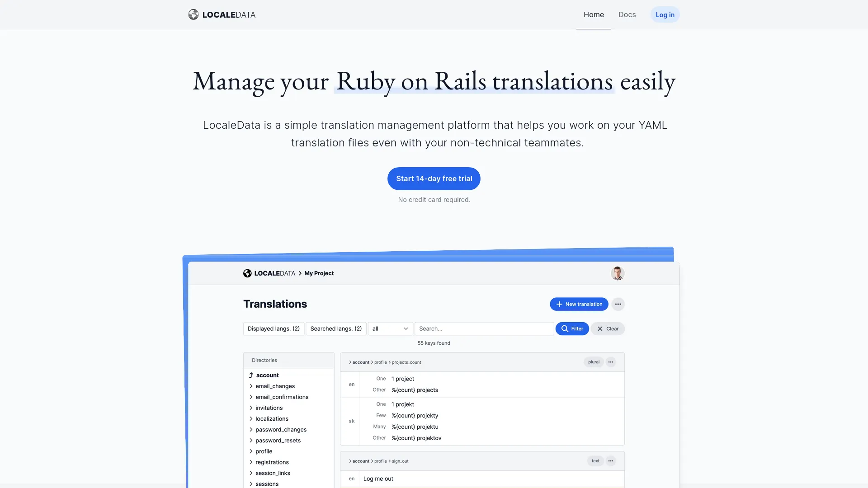
Task: Click the '1 projekt' Slovak translation
Action: (403, 404)
